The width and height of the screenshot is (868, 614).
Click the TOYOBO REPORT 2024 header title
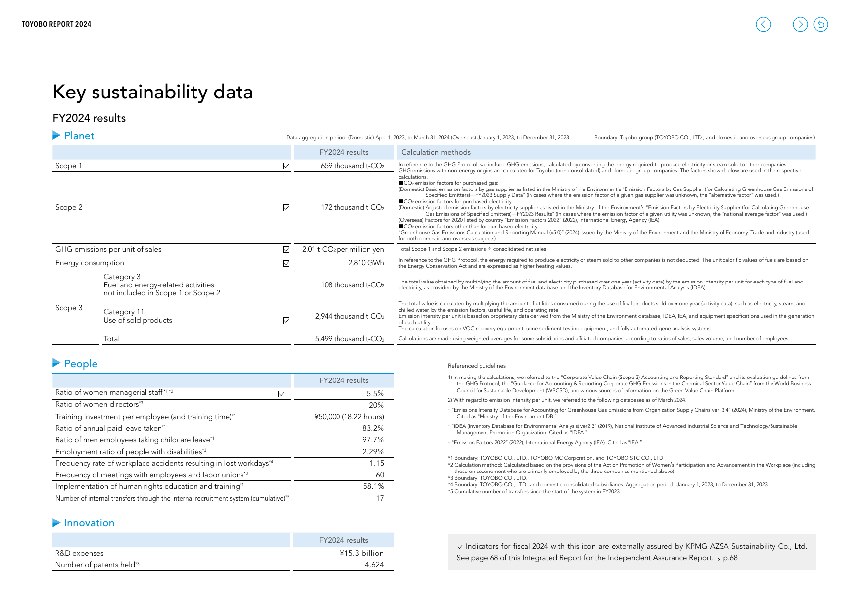56,24
